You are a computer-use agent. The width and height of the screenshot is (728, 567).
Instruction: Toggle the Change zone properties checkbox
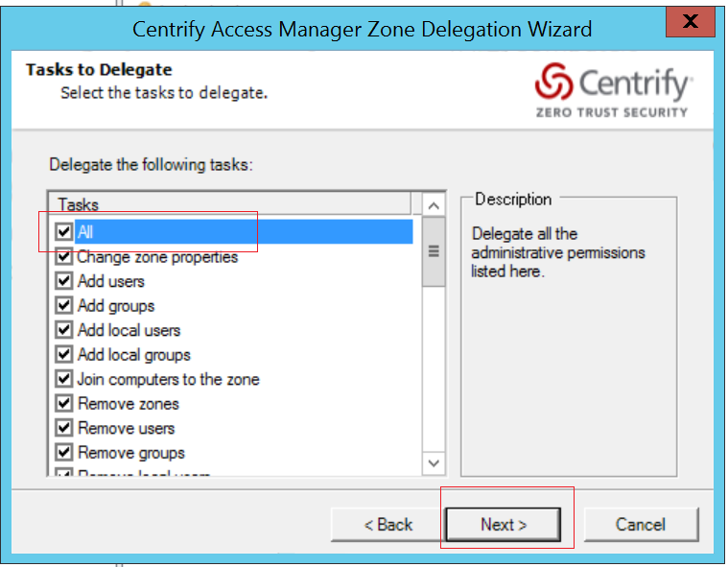tap(64, 257)
